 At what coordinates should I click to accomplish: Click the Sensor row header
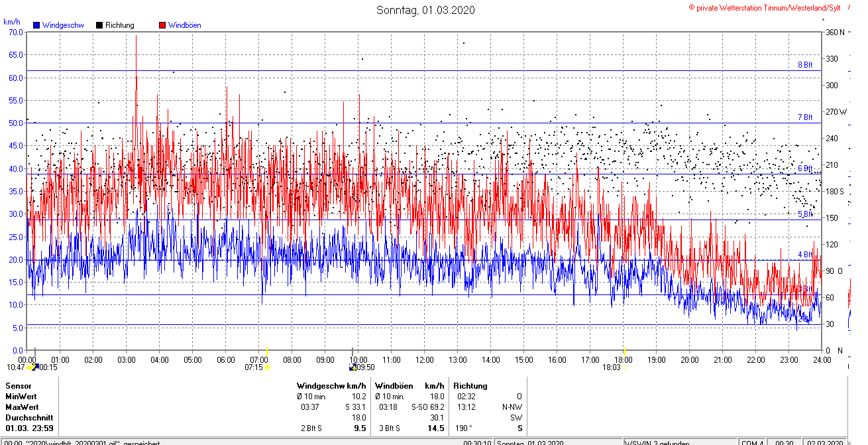tap(18, 385)
